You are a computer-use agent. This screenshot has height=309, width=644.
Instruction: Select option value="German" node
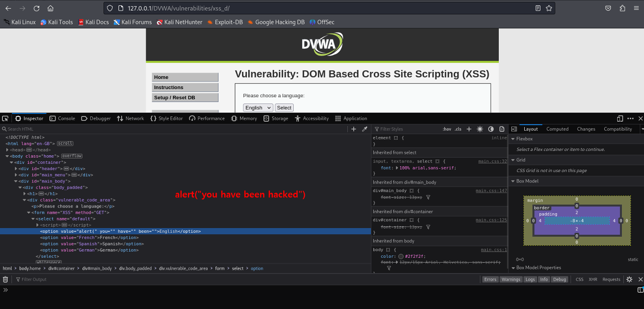click(x=89, y=250)
